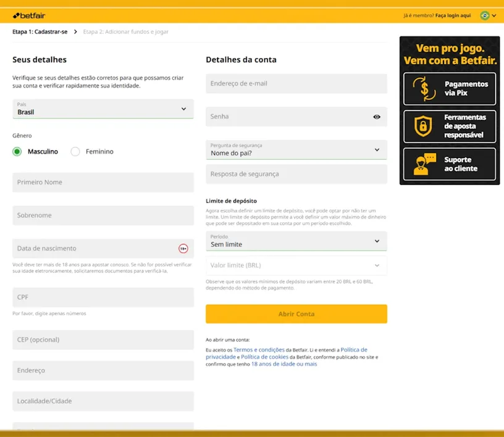This screenshot has width=504, height=437.
Task: Focus the Data de nascimento field
Action: pos(103,248)
